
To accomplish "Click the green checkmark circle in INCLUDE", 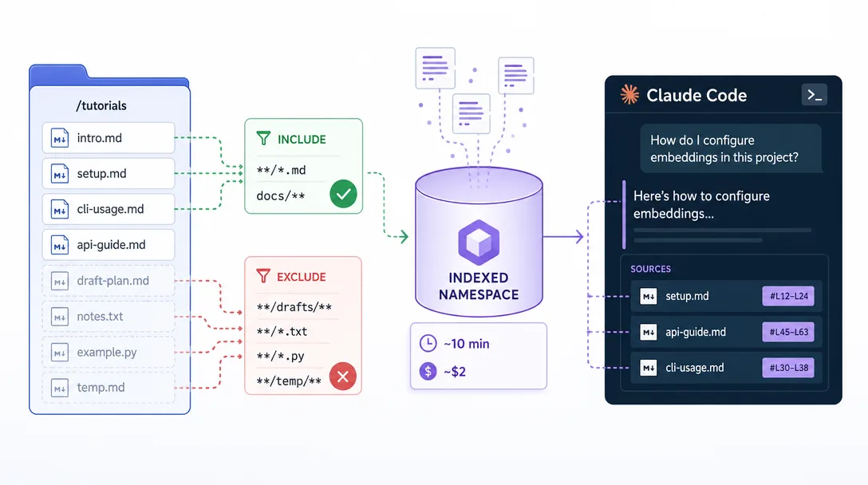I will tap(343, 194).
